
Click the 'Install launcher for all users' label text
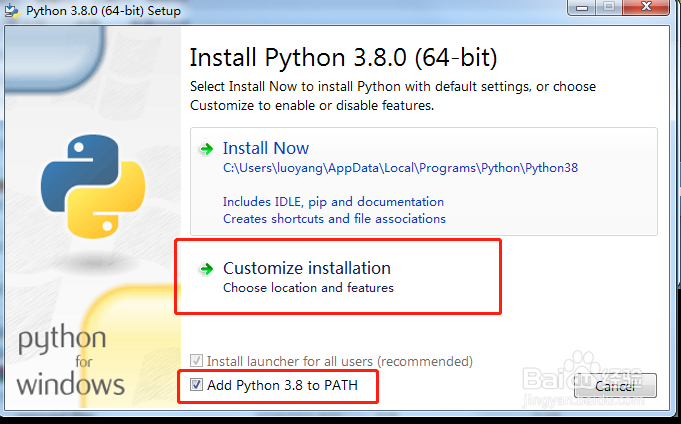(x=340, y=360)
